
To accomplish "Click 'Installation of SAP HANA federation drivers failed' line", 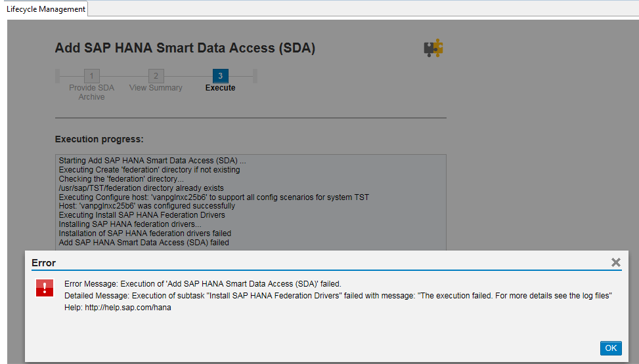I will [144, 233].
